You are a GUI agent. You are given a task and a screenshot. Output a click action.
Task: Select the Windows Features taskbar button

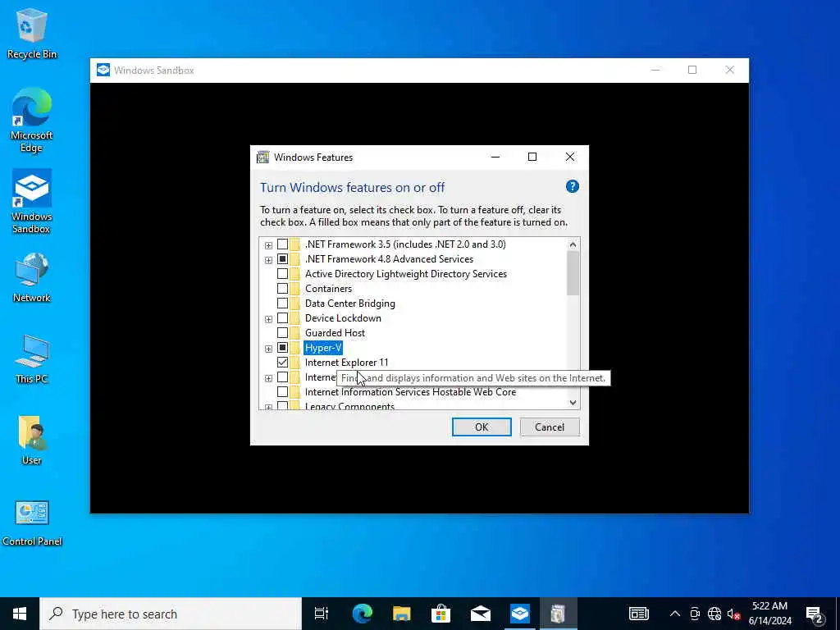pos(558,614)
